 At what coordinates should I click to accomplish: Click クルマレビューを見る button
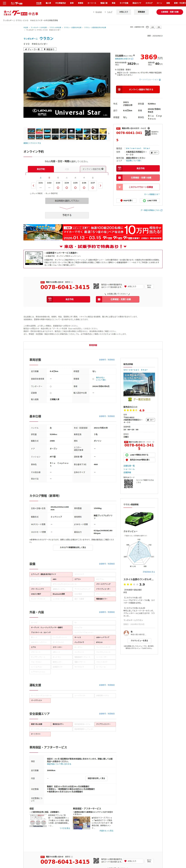139,641
